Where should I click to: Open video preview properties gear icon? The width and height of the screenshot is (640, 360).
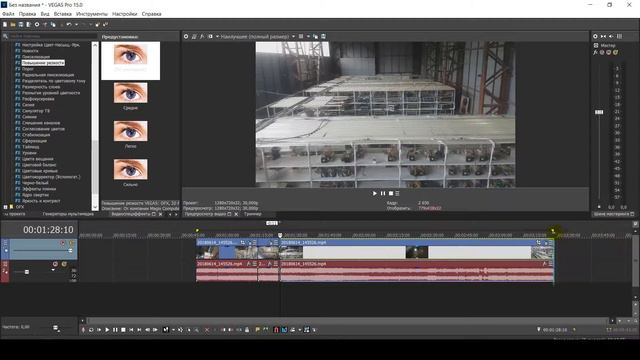click(186, 36)
